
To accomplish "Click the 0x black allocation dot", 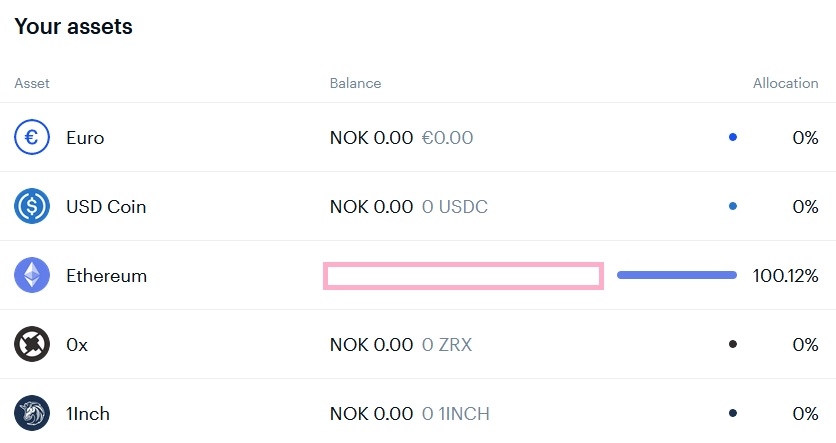I will point(733,344).
